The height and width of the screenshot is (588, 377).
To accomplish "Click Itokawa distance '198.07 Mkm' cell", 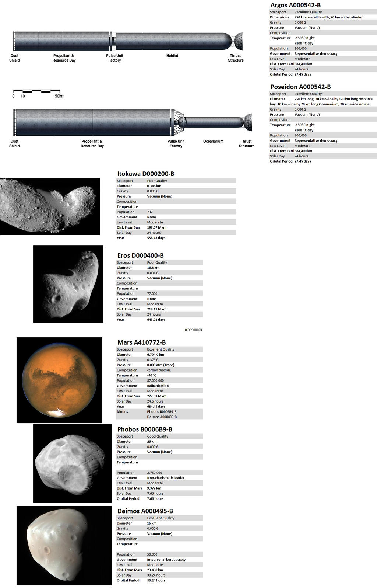I will (x=156, y=227).
